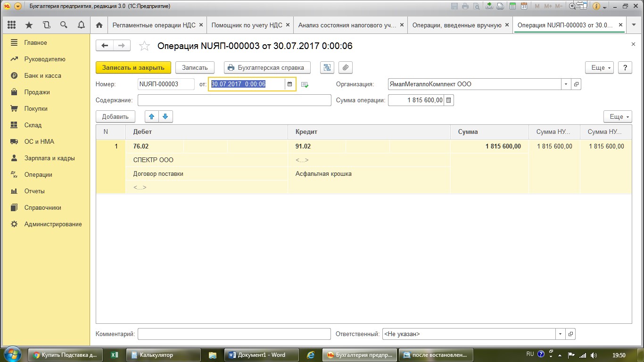The image size is (644, 362).
Task: Add document to favorites star
Action: (144, 46)
